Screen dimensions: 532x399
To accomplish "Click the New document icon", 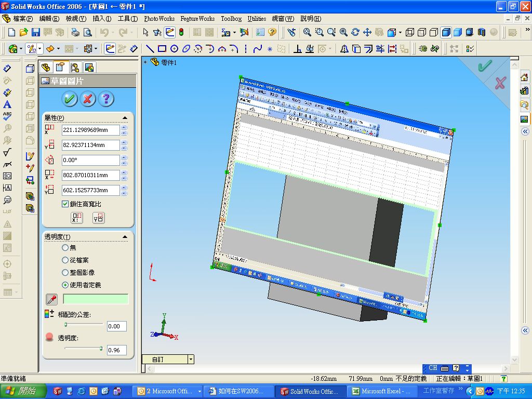I will [11, 32].
